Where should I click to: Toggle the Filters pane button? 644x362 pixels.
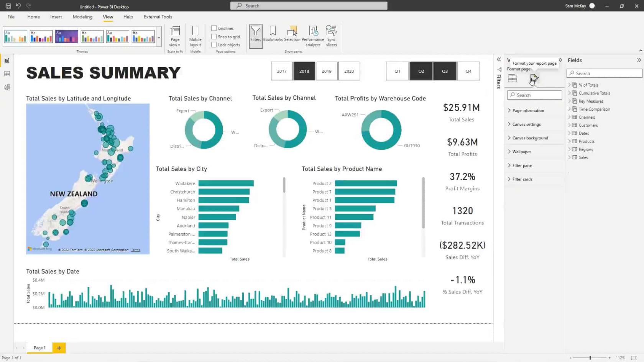click(256, 36)
